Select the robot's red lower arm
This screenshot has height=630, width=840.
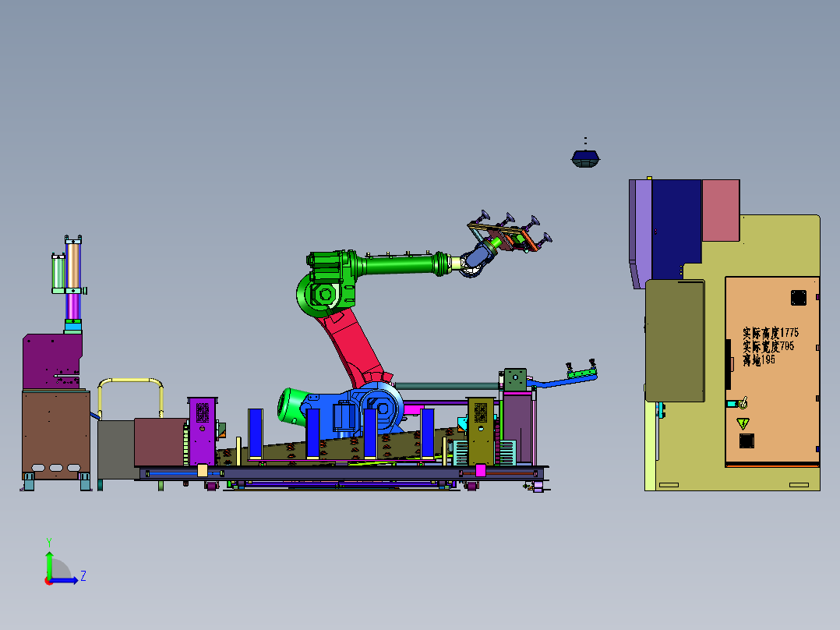[x=351, y=343]
